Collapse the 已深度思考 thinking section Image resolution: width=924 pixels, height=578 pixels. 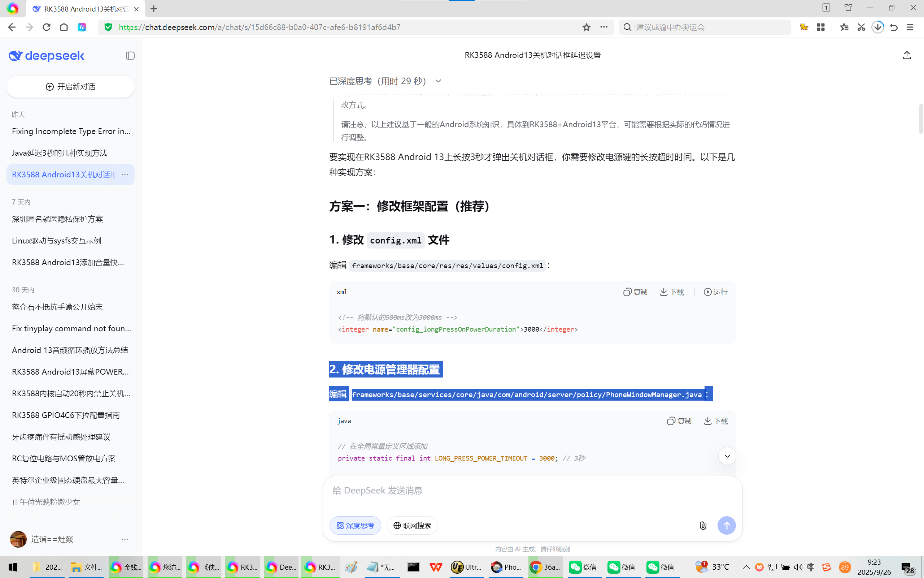pos(438,81)
